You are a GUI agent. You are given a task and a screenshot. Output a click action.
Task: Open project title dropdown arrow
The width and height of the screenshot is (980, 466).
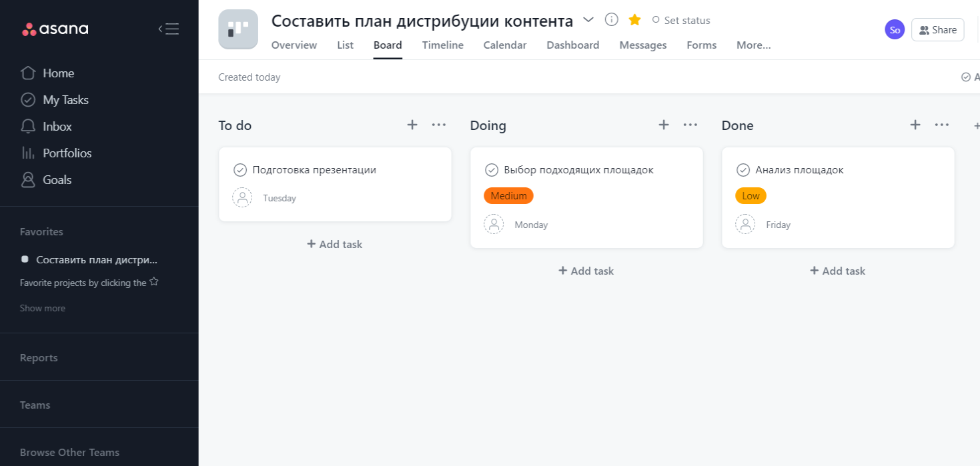[x=588, y=20]
